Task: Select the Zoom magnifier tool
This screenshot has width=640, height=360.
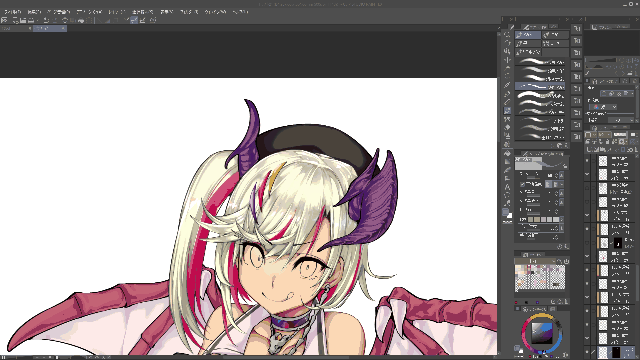Action: [507, 34]
